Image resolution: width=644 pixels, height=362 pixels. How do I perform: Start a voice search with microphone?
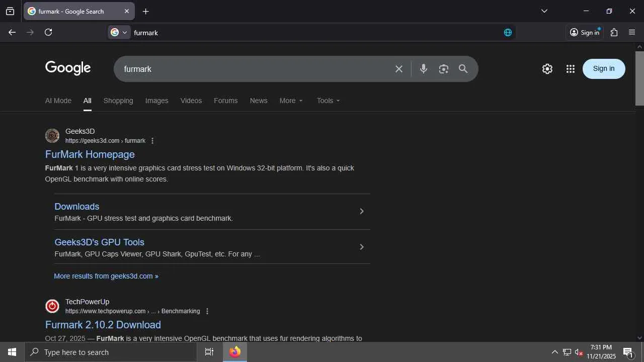(x=424, y=69)
